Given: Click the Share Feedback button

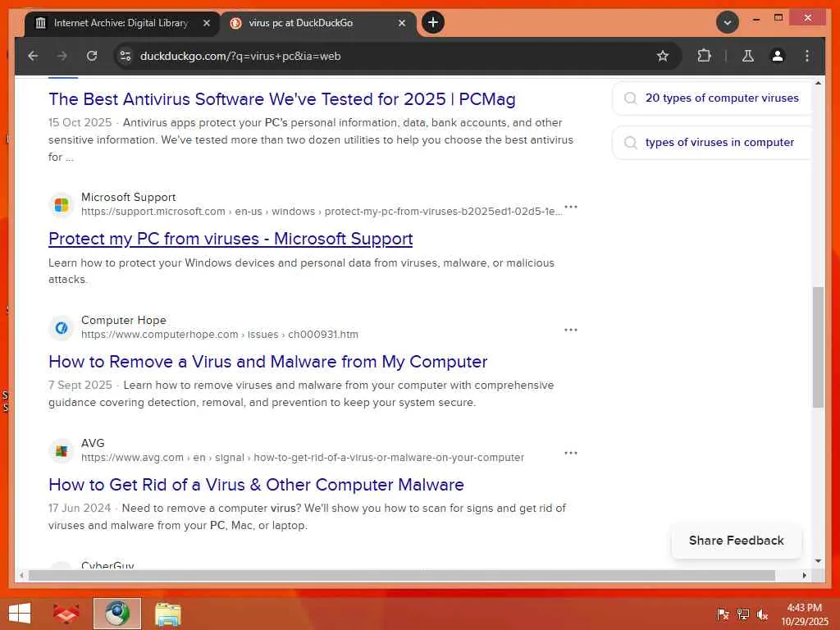Looking at the screenshot, I should 736,541.
